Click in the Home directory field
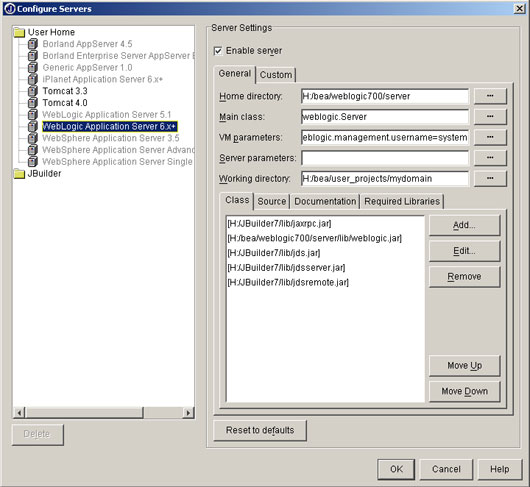The width and height of the screenshot is (530, 487). coord(385,96)
